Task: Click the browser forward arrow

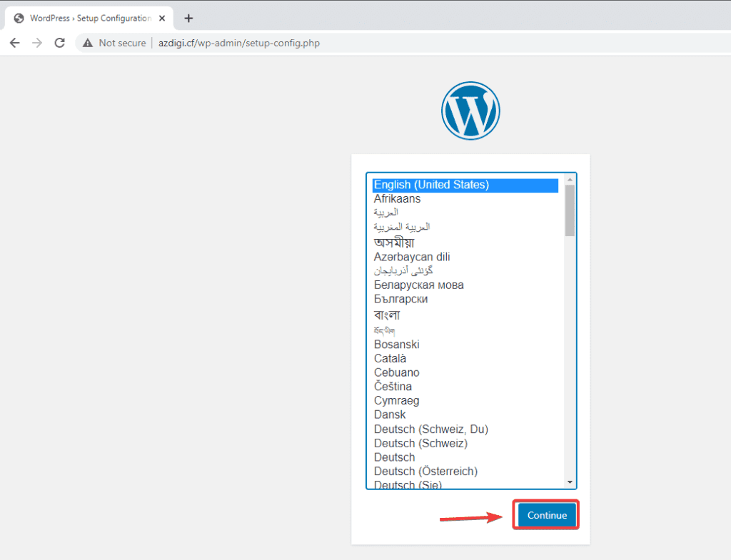Action: (x=37, y=43)
